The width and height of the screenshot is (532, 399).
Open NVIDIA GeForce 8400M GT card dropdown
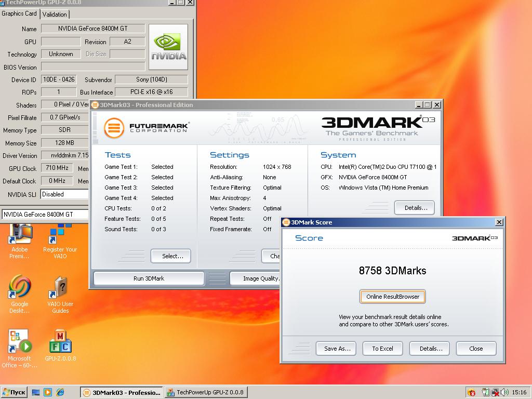[45, 215]
